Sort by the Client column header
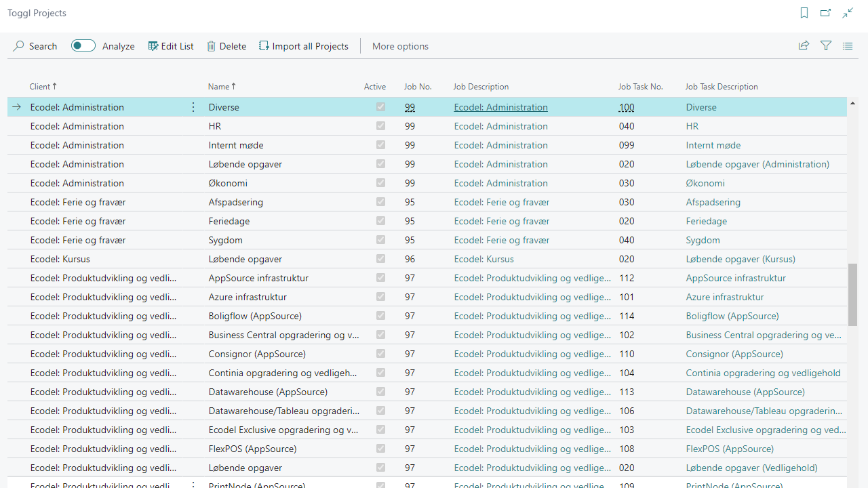868x488 pixels. pyautogui.click(x=43, y=87)
